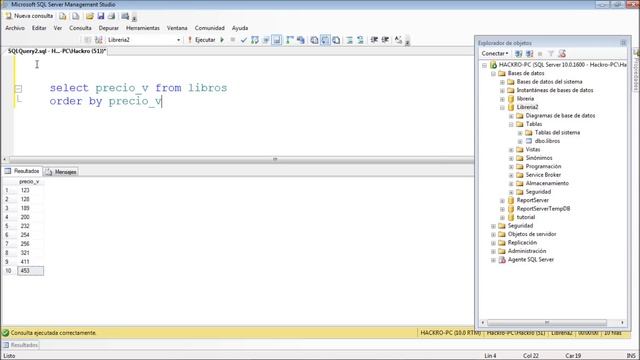Switch to the Mensajes tab
The image size is (640, 360).
pyautogui.click(x=61, y=172)
